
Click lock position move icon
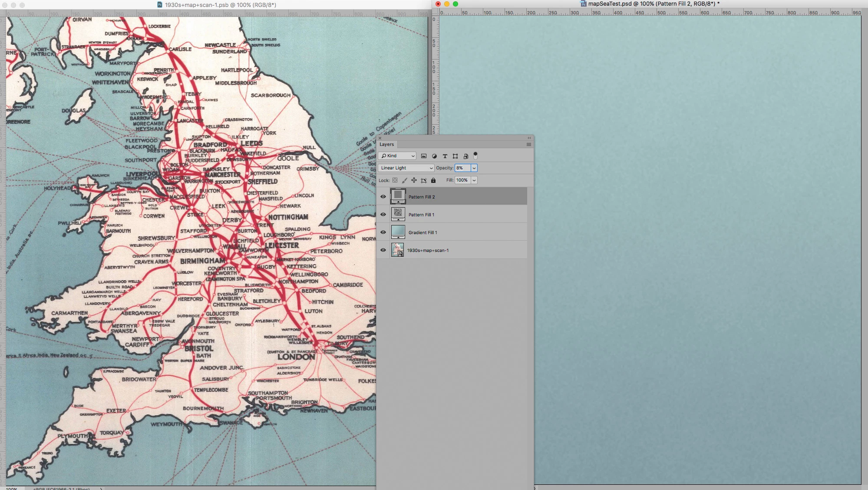414,180
